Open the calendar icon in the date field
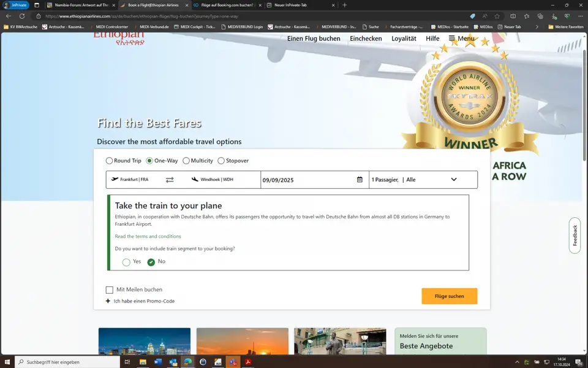 (x=360, y=180)
